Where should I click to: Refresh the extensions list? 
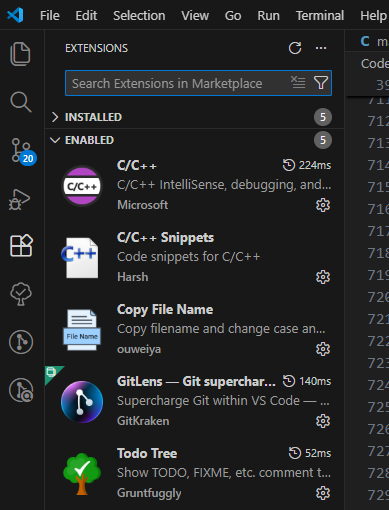click(295, 48)
